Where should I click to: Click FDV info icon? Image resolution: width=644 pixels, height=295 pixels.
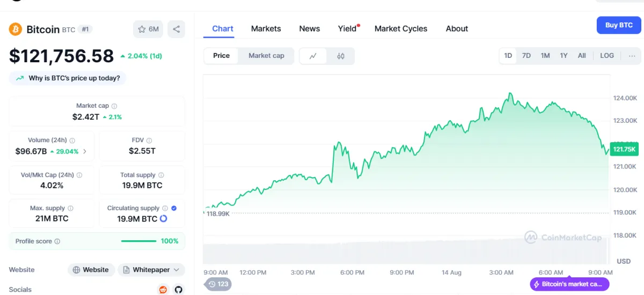click(149, 141)
